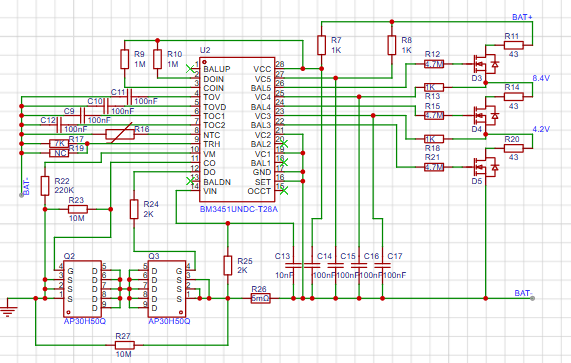Click the 4.2V net label
Image resolution: width=571 pixels, height=363 pixels.
tap(541, 129)
